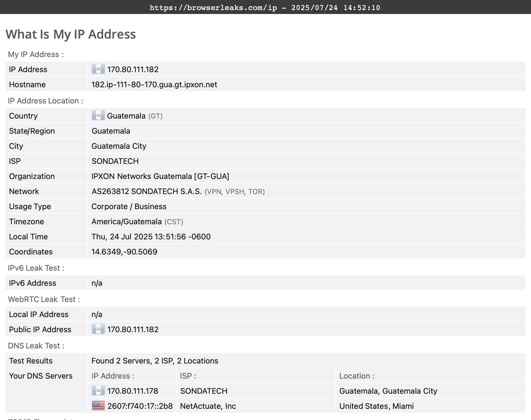Click the Guatemala flag in the Country row
The height and width of the screenshot is (420, 531).
click(x=98, y=115)
